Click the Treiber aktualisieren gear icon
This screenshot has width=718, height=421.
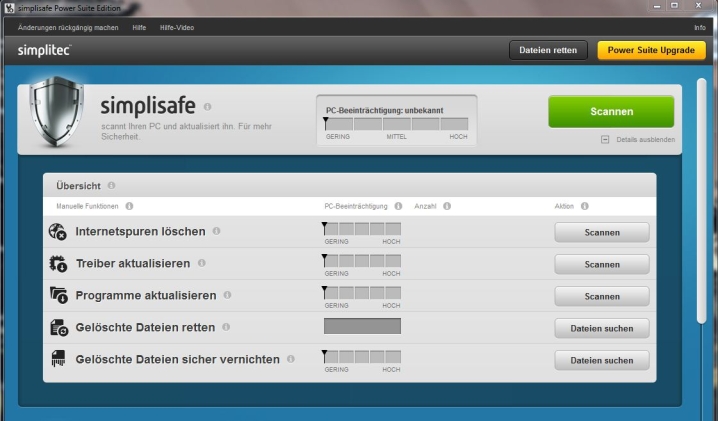click(x=58, y=264)
